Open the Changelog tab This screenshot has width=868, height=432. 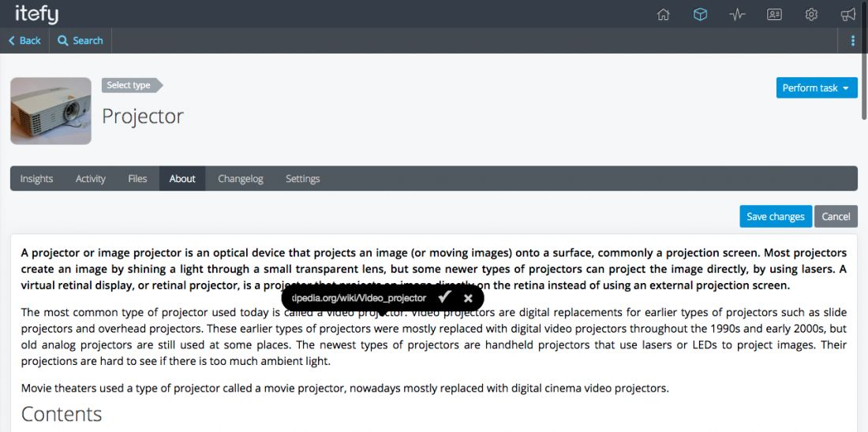(241, 179)
